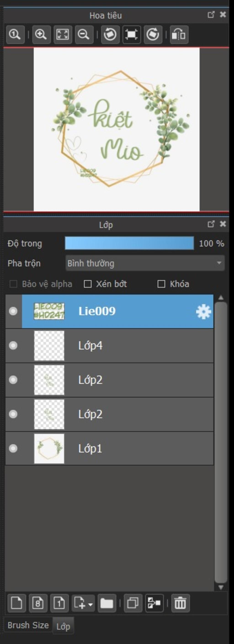Delete the selected layer
The width and height of the screenshot is (234, 644).
click(180, 603)
